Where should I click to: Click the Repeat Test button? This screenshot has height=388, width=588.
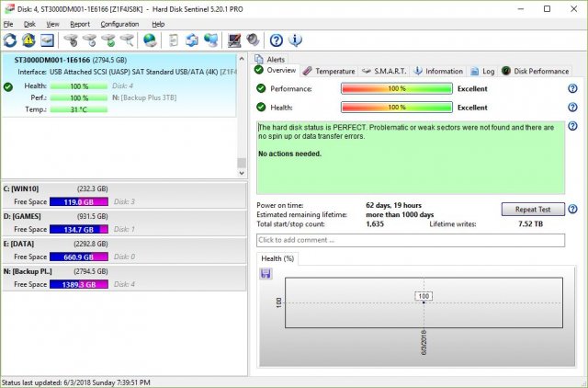click(533, 210)
